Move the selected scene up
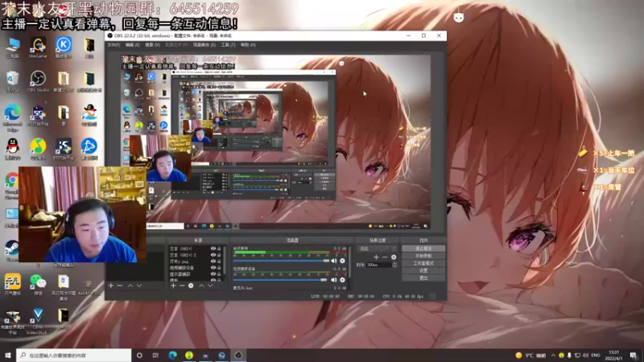Viewport: 644px width, 362px height. tap(130, 286)
